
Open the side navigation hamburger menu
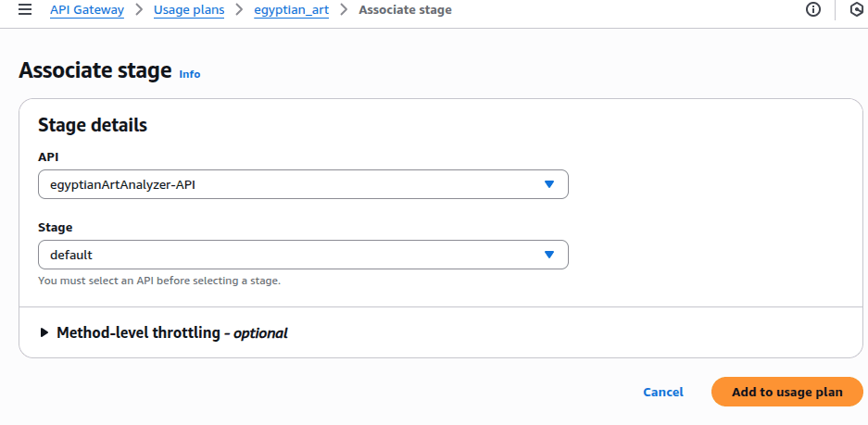pyautogui.click(x=25, y=10)
